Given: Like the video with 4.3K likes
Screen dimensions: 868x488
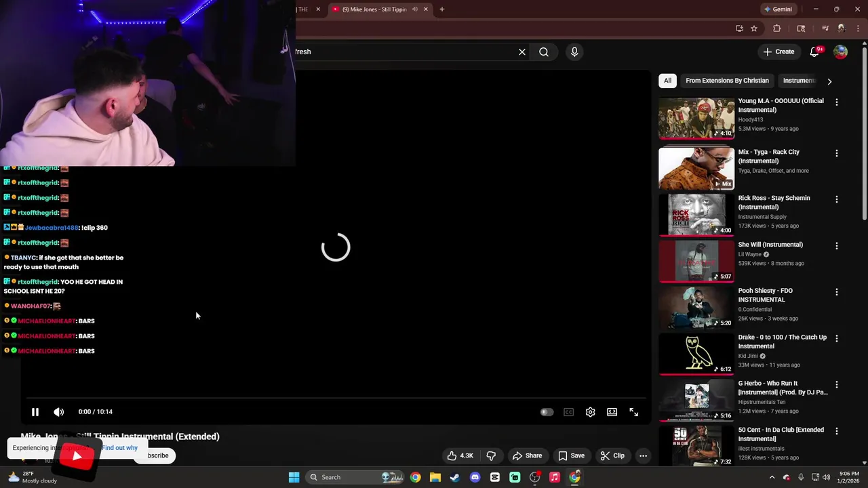Looking at the screenshot, I should [460, 455].
